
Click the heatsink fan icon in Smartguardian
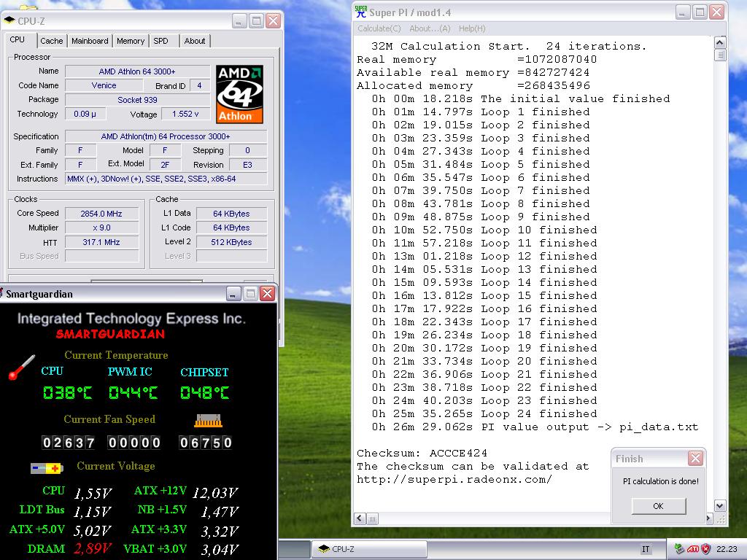click(x=208, y=421)
